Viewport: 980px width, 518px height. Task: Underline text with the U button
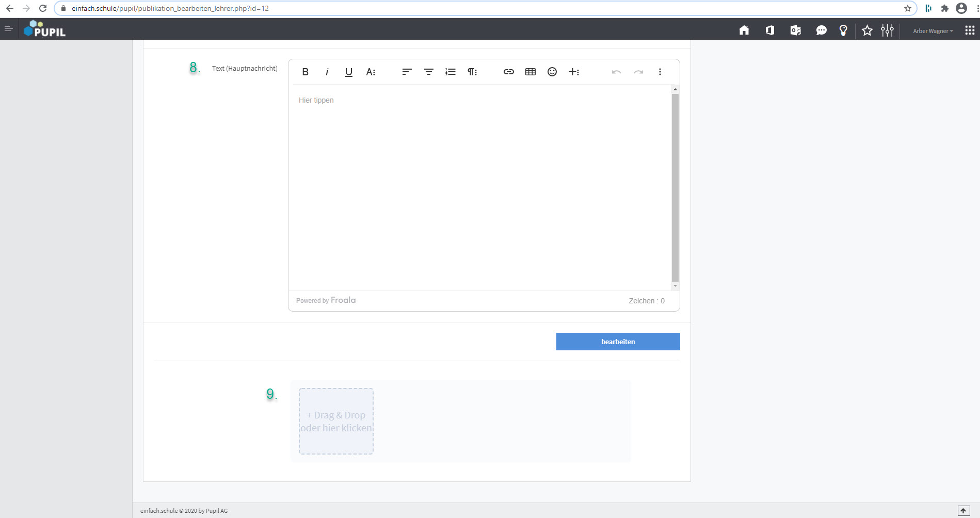click(x=348, y=72)
